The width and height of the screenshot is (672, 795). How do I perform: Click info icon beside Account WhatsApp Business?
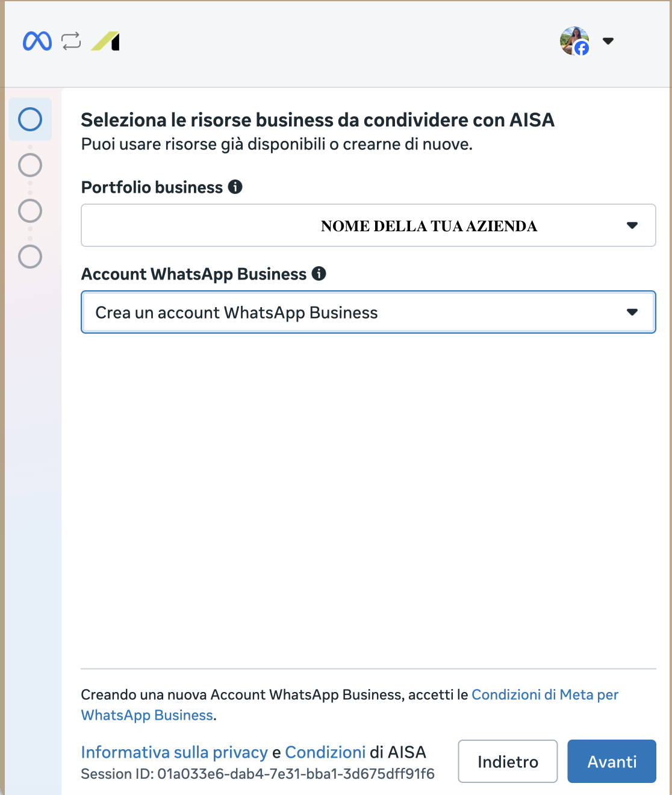(x=319, y=273)
